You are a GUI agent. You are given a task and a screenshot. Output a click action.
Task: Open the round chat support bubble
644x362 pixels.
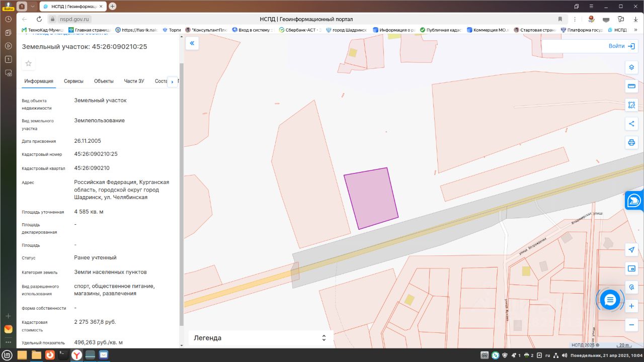(610, 300)
